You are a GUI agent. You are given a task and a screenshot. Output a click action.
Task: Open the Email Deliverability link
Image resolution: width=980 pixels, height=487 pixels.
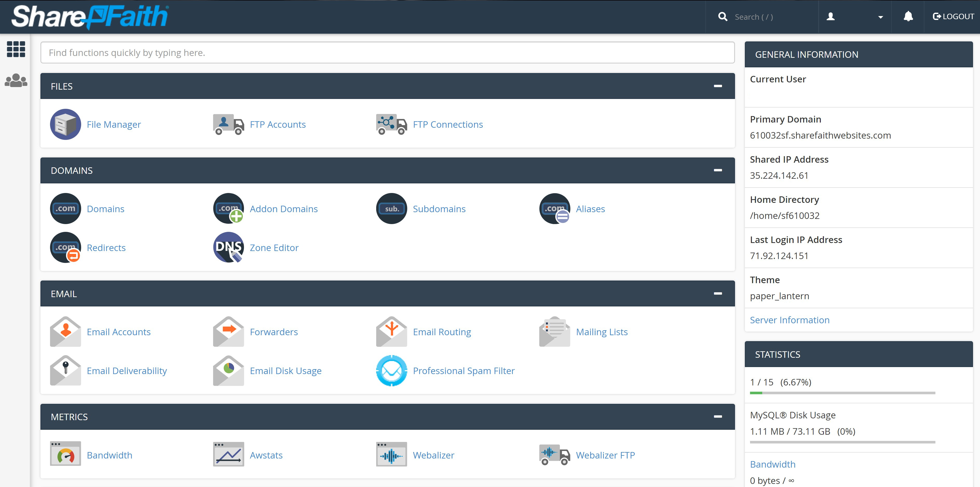tap(127, 371)
